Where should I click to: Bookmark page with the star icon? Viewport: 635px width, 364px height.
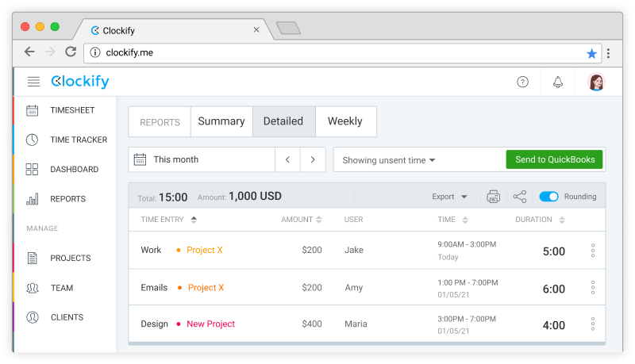[591, 53]
